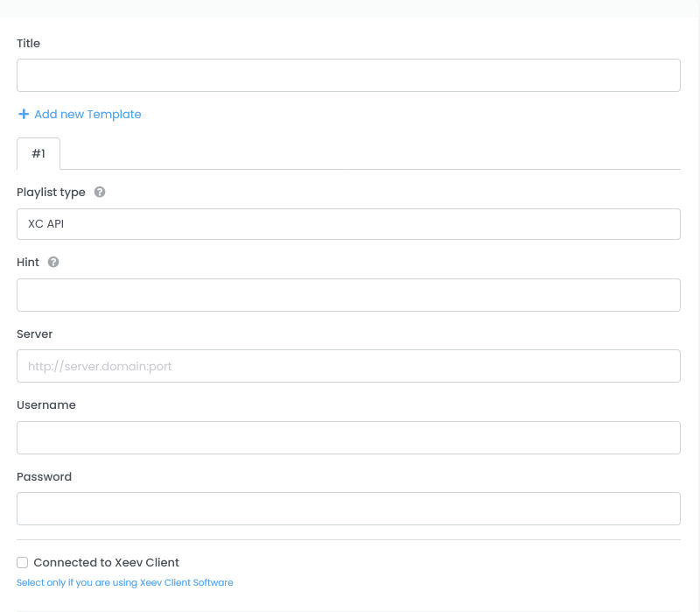Viewport: 700px width, 612px height.
Task: Click the Hint label text
Action: click(x=28, y=262)
